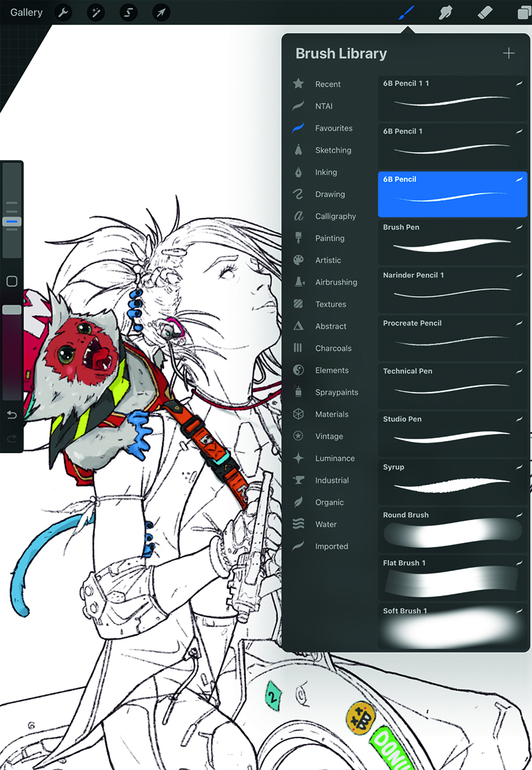Activate the Selection S tool
The image size is (532, 770).
(129, 12)
